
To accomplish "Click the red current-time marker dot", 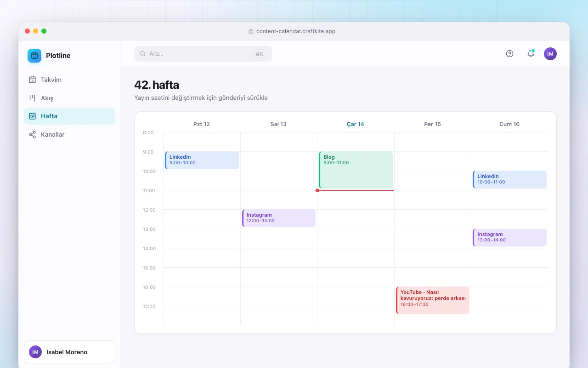I will click(317, 190).
